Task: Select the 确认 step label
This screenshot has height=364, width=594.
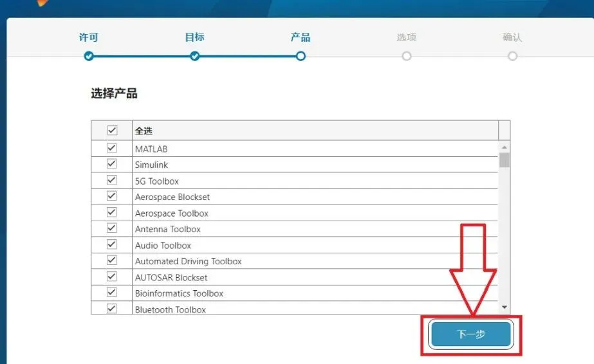Action: click(512, 37)
